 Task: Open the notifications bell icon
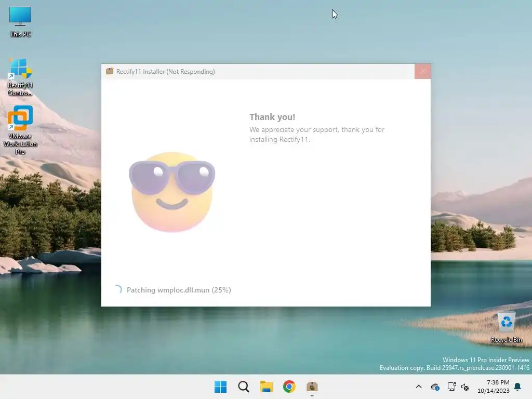click(x=518, y=387)
